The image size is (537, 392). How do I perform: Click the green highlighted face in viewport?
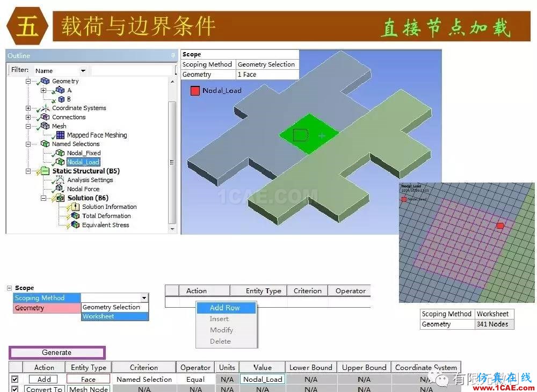(309, 134)
